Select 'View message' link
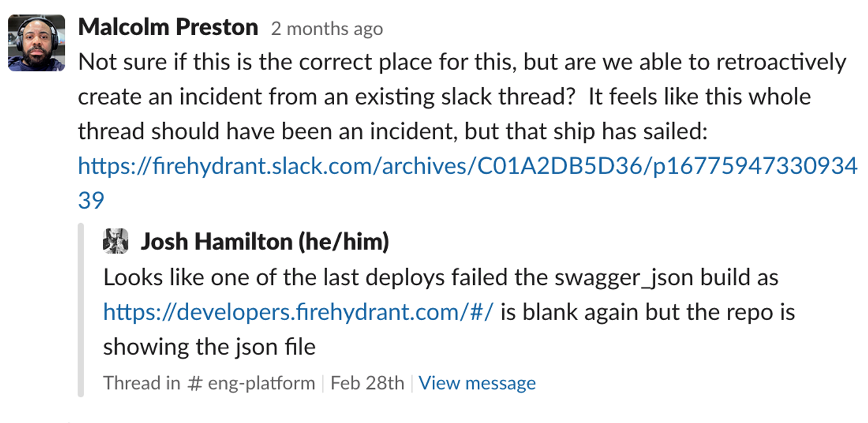This screenshot has width=868, height=423. pyautogui.click(x=477, y=383)
